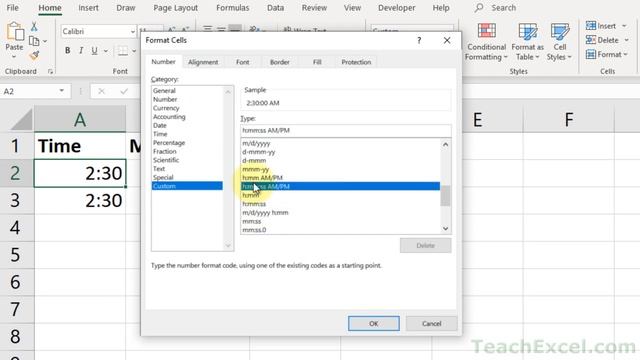Open Format as Table gallery
Screen dimensions: 640x360
tap(527, 42)
